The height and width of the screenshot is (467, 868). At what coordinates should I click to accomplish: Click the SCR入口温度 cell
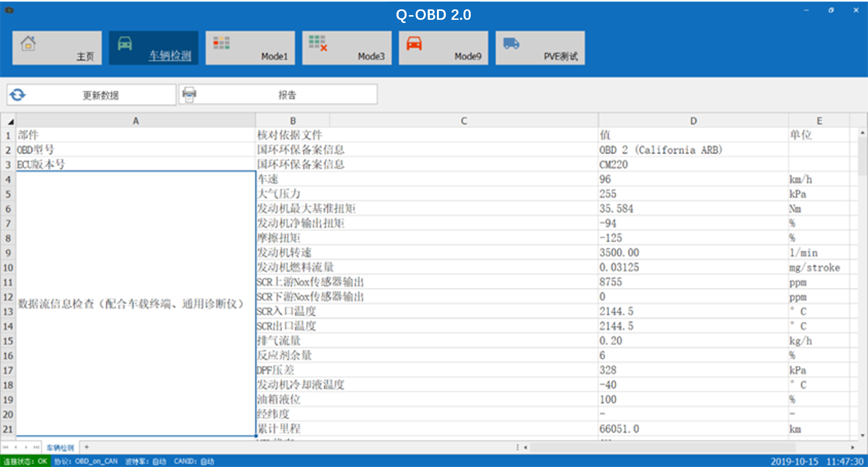click(x=427, y=312)
